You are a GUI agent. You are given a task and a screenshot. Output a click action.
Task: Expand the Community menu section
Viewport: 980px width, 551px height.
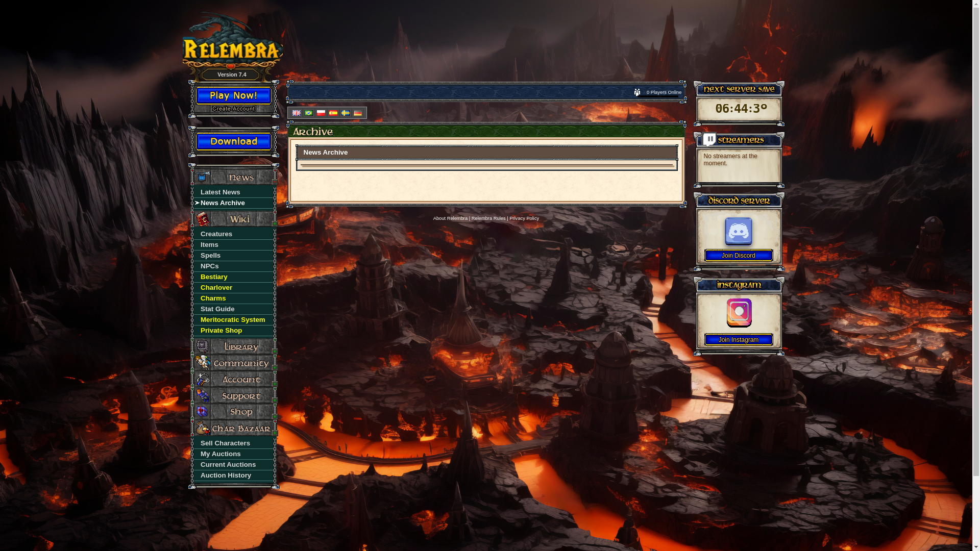(x=275, y=367)
